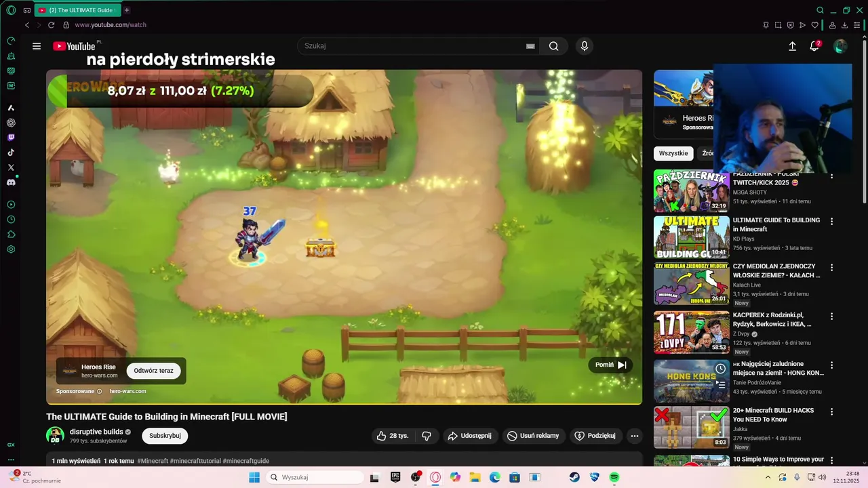This screenshot has width=868, height=488.
Task: Open sidebar Settings gear icon
Action: pyautogui.click(x=11, y=249)
